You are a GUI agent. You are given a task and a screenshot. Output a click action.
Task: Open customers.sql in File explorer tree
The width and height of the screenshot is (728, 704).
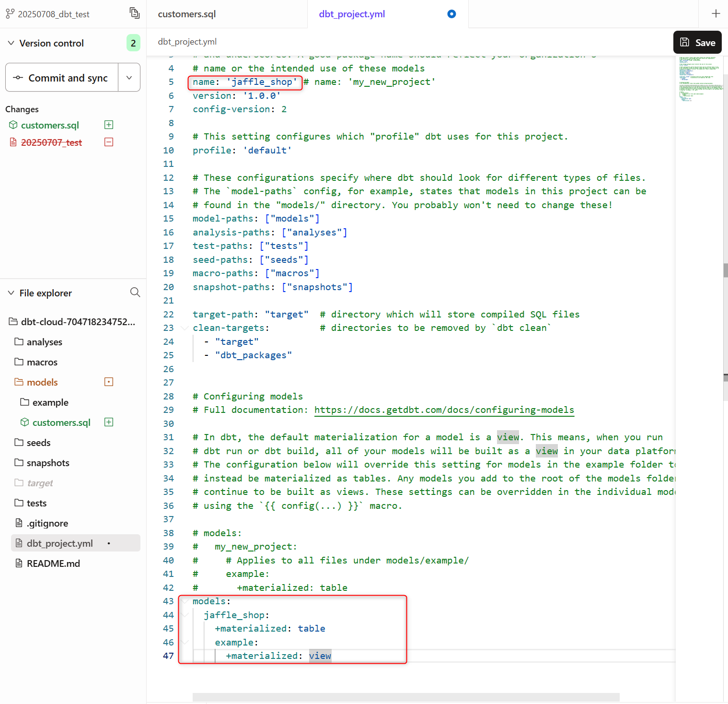(x=61, y=422)
